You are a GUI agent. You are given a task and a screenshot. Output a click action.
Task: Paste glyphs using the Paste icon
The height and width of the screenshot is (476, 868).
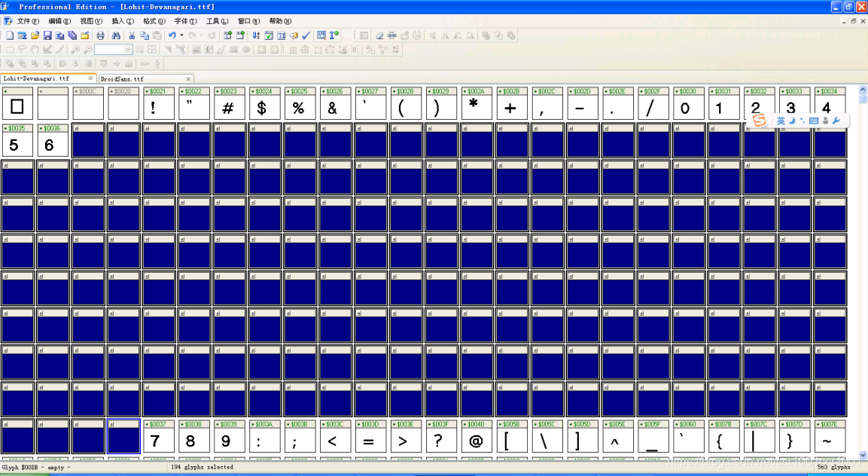(157, 35)
